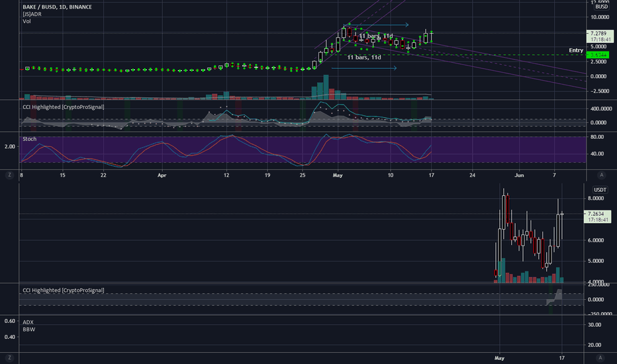Click the lower blue date-range arrow

[x=364, y=68]
